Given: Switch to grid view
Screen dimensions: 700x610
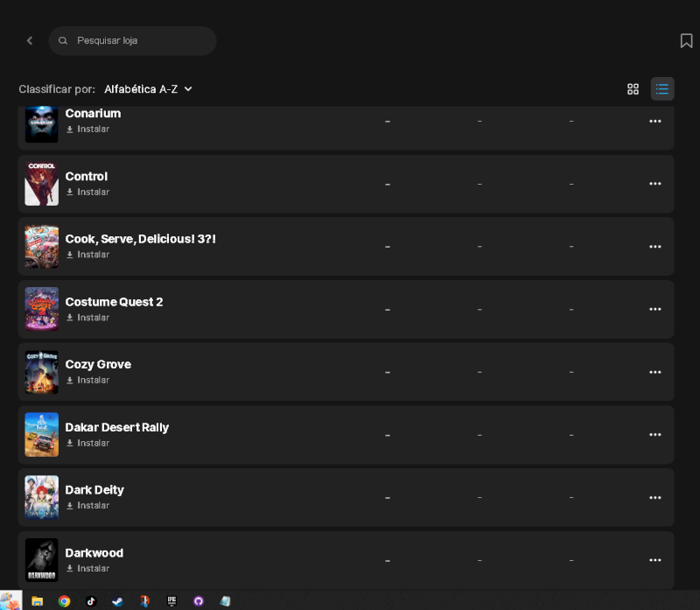Looking at the screenshot, I should [633, 89].
